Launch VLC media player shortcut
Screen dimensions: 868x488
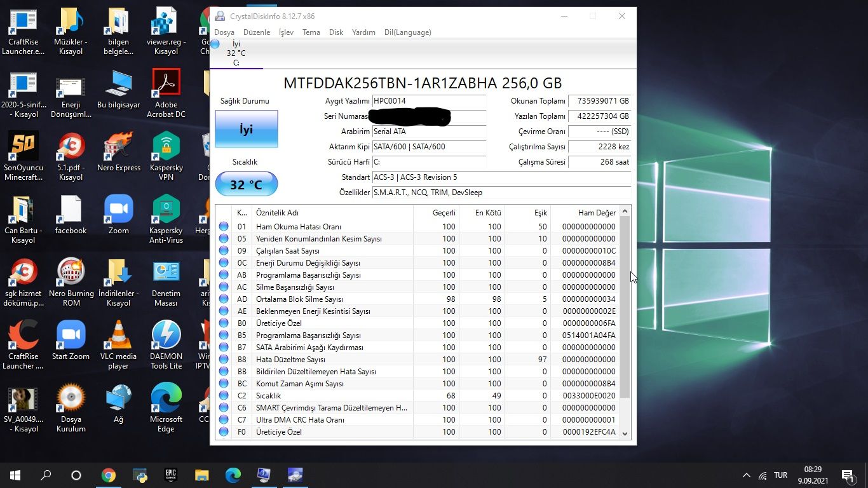click(118, 335)
